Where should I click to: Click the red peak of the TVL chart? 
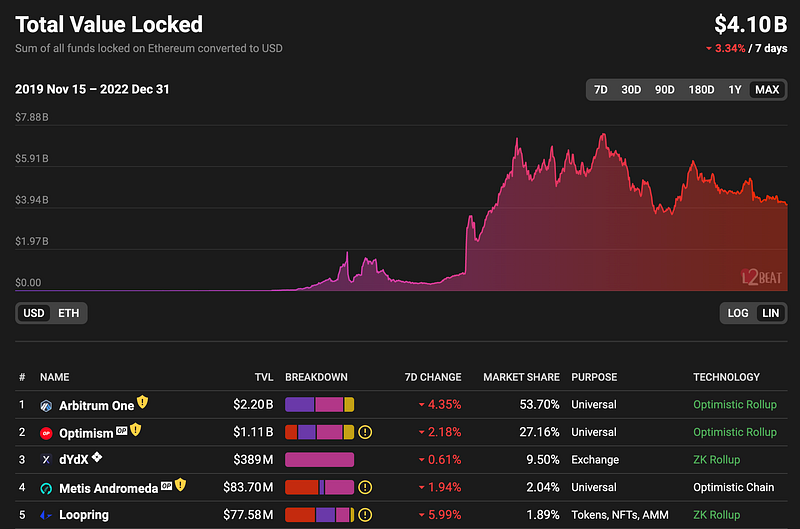pyautogui.click(x=604, y=136)
